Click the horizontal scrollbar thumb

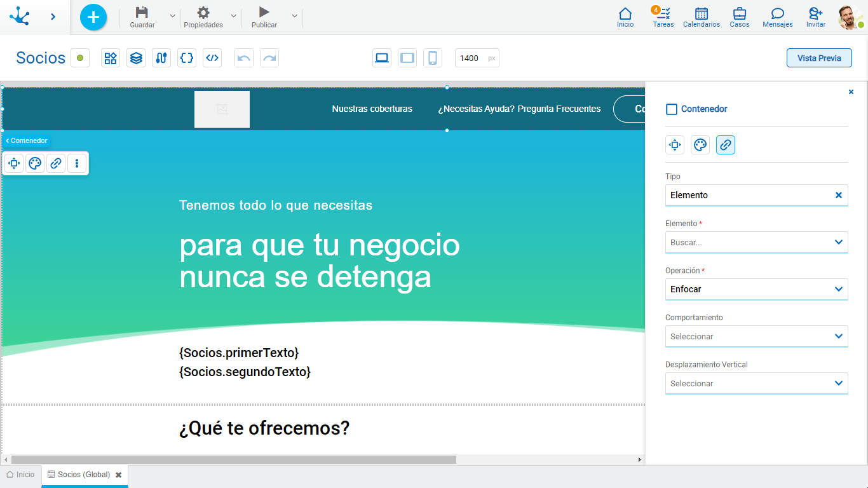234,459
